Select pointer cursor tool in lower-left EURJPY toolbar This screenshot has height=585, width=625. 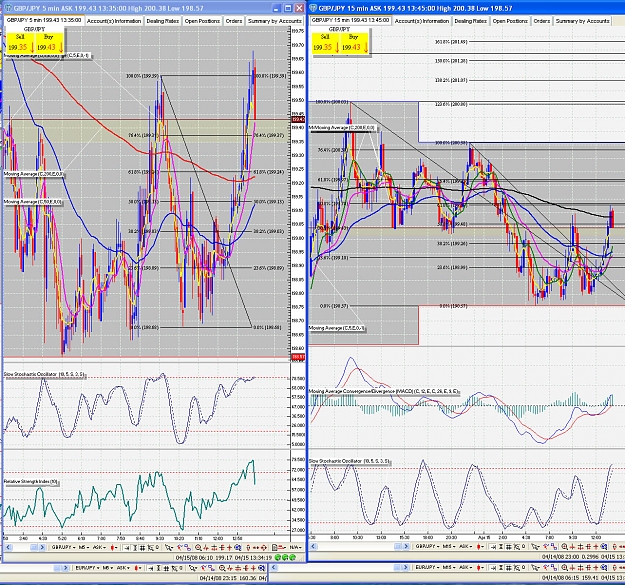tap(192, 568)
